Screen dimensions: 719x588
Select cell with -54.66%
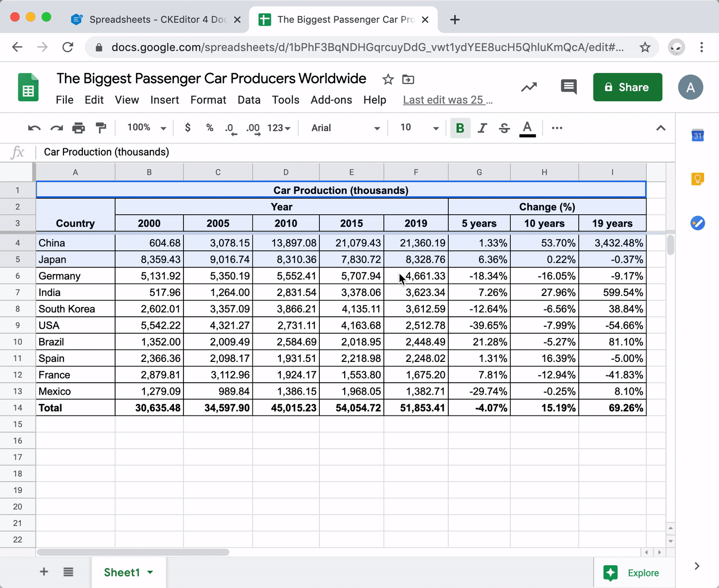(x=612, y=325)
